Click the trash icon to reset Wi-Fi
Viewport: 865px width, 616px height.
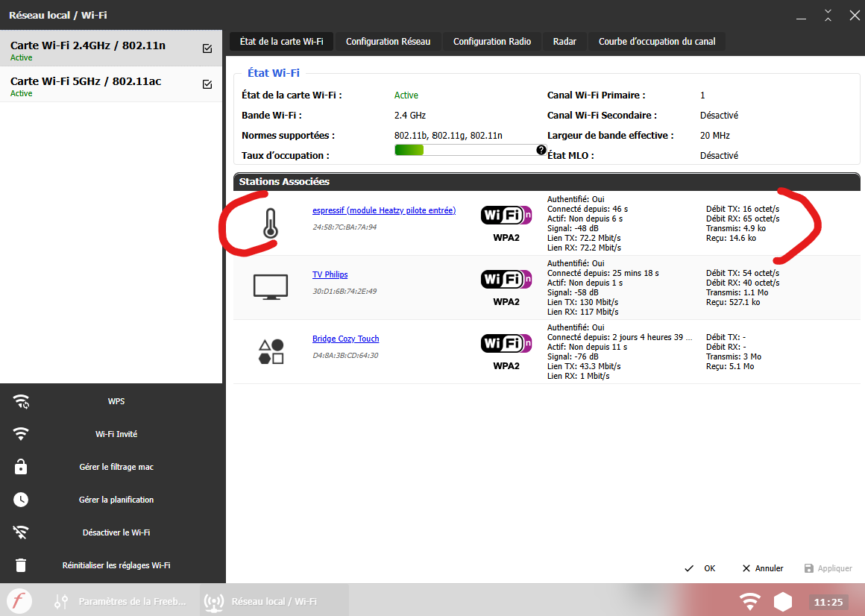[x=21, y=565]
